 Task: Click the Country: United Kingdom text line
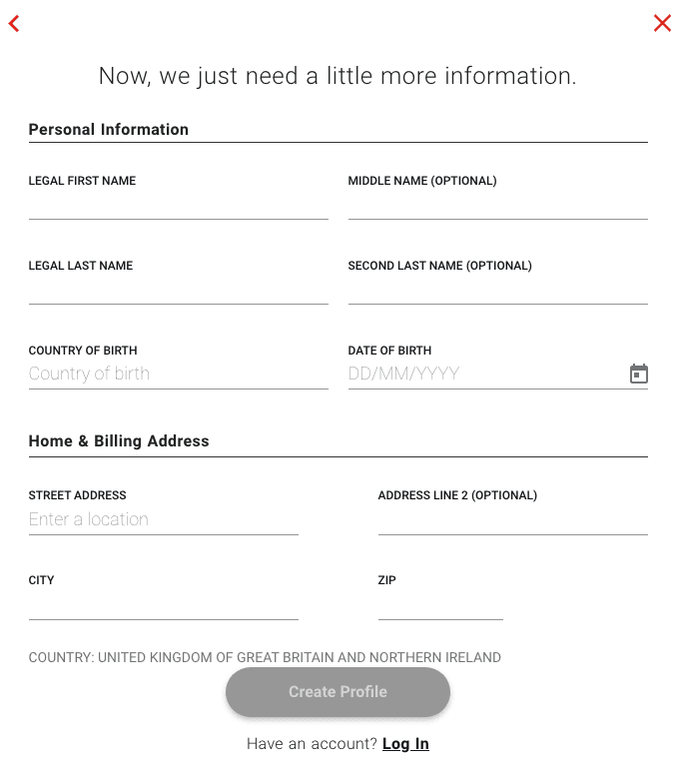pyautogui.click(x=265, y=658)
